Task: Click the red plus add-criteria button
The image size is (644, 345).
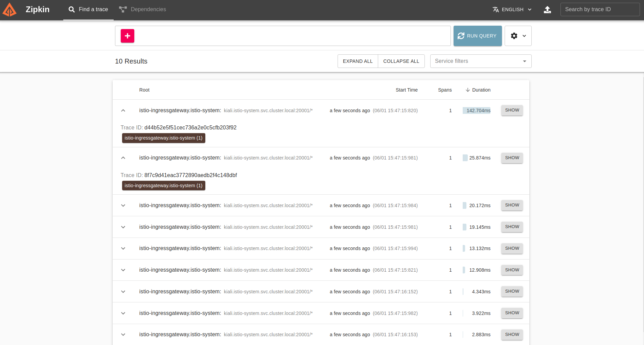Action: [128, 36]
